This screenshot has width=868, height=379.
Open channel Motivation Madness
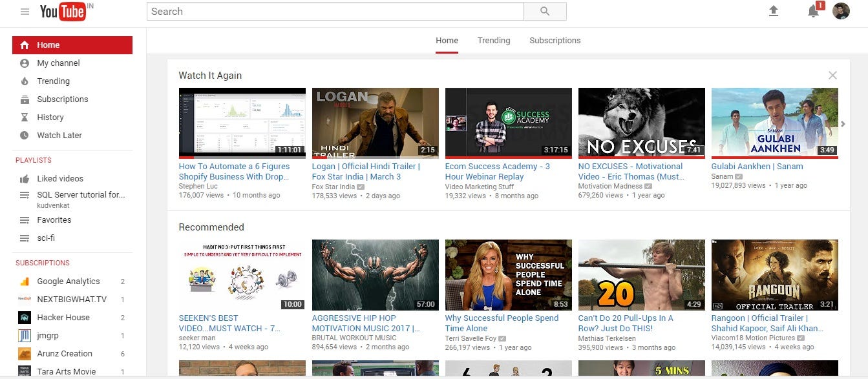(x=610, y=187)
